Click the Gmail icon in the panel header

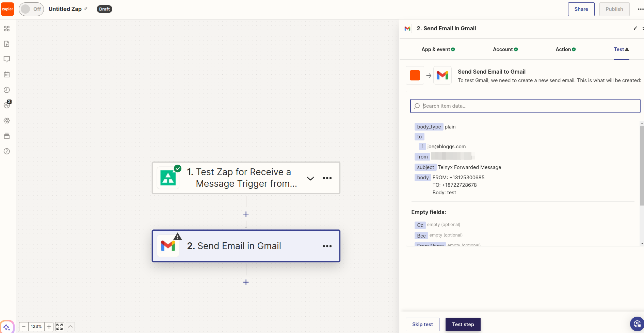pos(407,29)
